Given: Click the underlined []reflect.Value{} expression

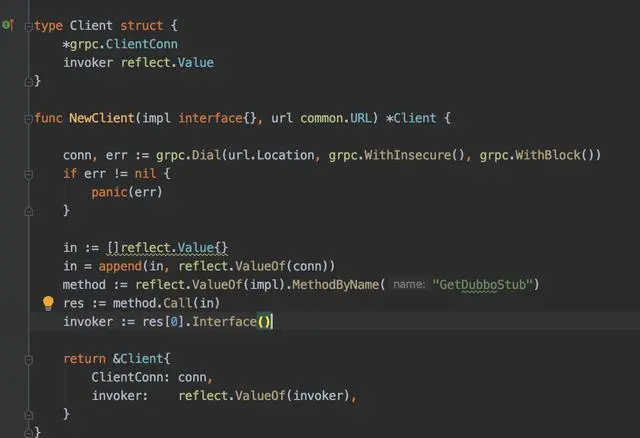Looking at the screenshot, I should [x=167, y=248].
